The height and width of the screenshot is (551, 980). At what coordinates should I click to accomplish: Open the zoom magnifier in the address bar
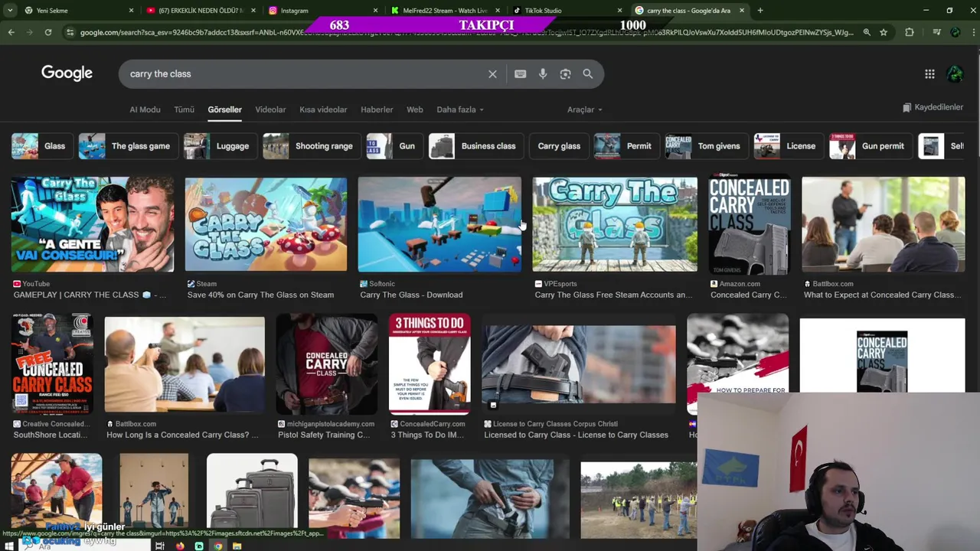[867, 32]
